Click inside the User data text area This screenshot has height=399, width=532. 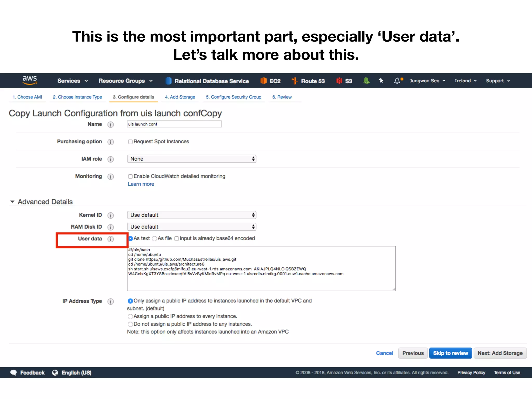click(261, 269)
